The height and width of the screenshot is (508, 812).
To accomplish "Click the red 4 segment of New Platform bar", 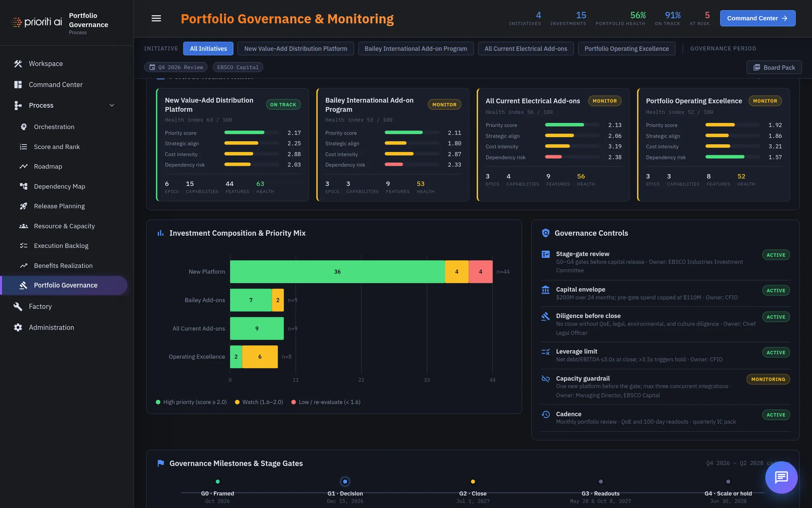I will (x=481, y=271).
